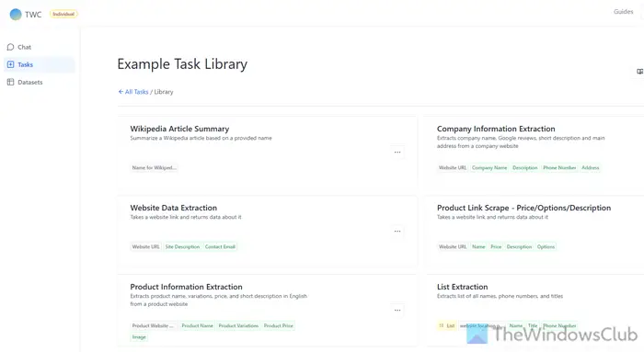This screenshot has height=352, width=644.
Task: Click the Wikipedia summary description text
Action: pyautogui.click(x=201, y=138)
